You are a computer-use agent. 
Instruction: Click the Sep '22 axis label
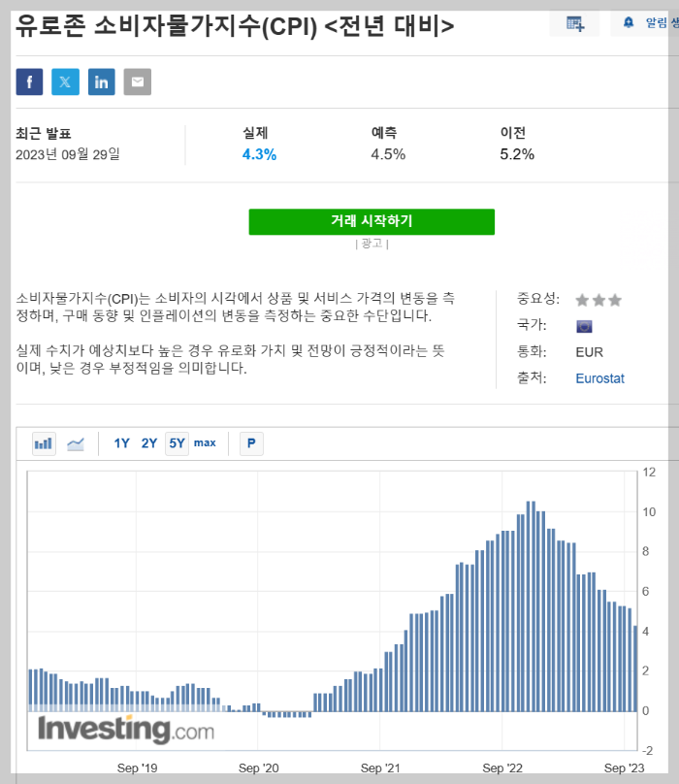(502, 768)
